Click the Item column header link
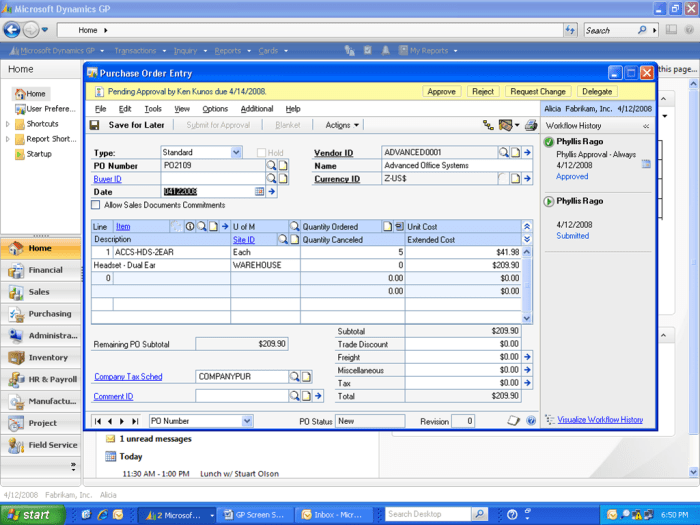The height and width of the screenshot is (525, 700). coord(123,227)
